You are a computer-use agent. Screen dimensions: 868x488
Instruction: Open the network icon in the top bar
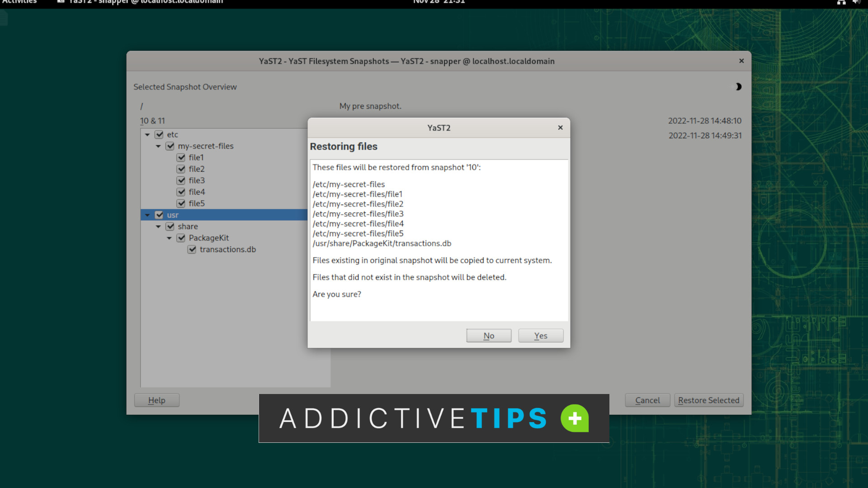(x=841, y=2)
